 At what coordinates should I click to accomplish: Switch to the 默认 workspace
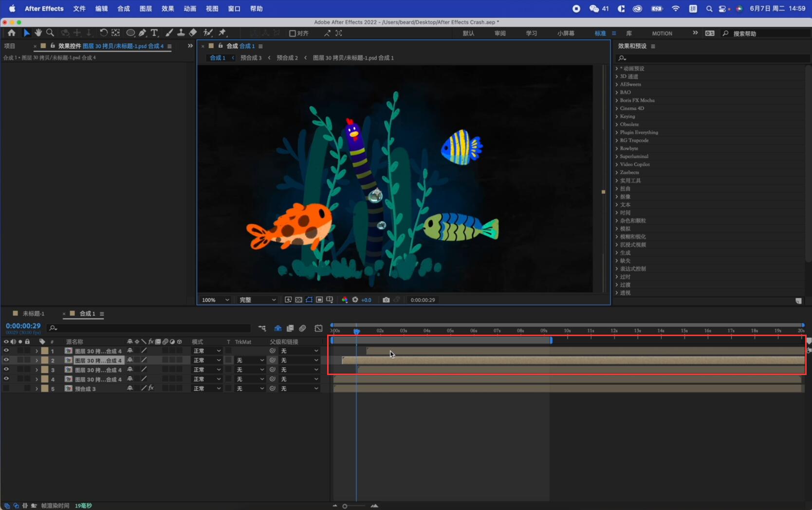click(x=468, y=33)
